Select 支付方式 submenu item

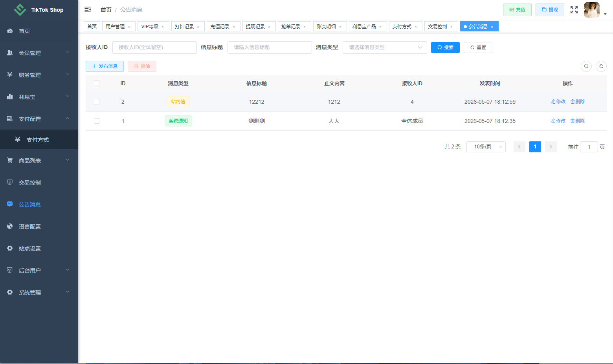coord(39,140)
